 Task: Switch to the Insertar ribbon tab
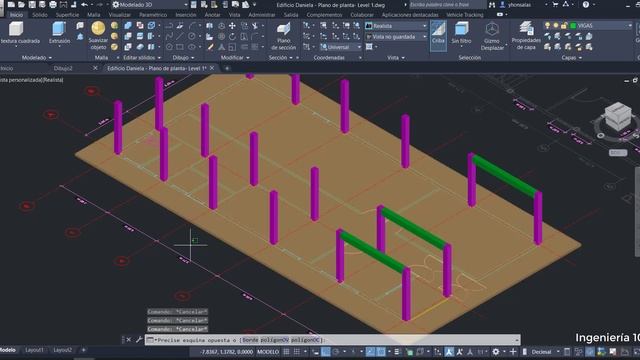[x=186, y=15]
